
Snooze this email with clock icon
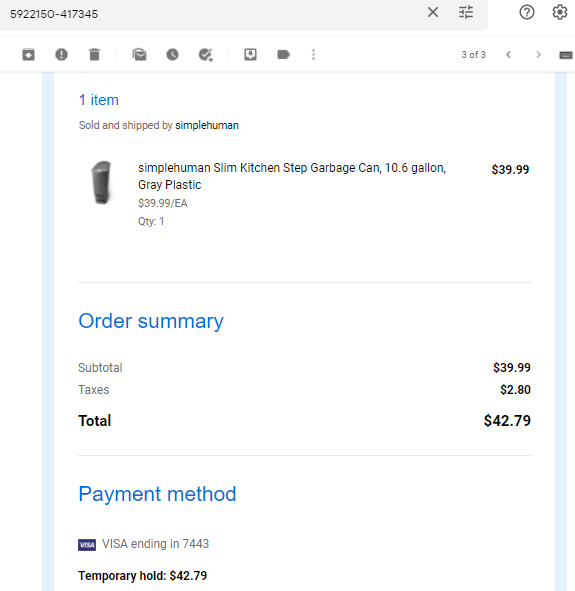(x=173, y=55)
